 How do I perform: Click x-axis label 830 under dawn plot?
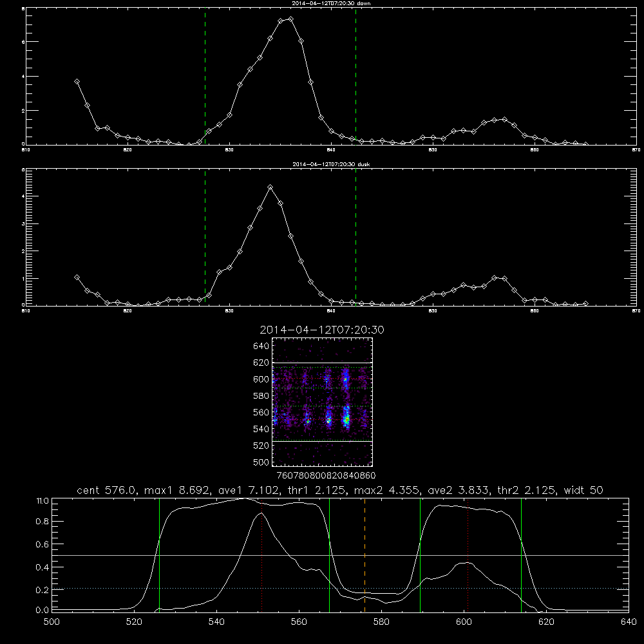pos(229,150)
